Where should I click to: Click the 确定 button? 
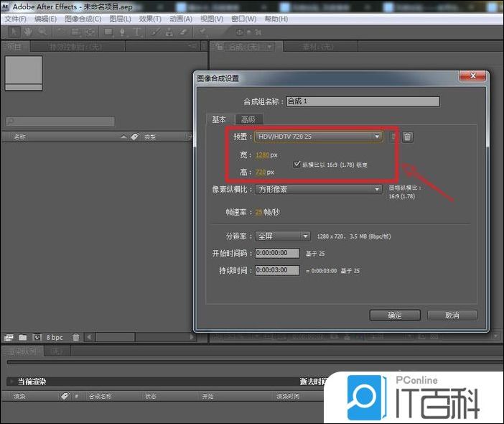394,315
